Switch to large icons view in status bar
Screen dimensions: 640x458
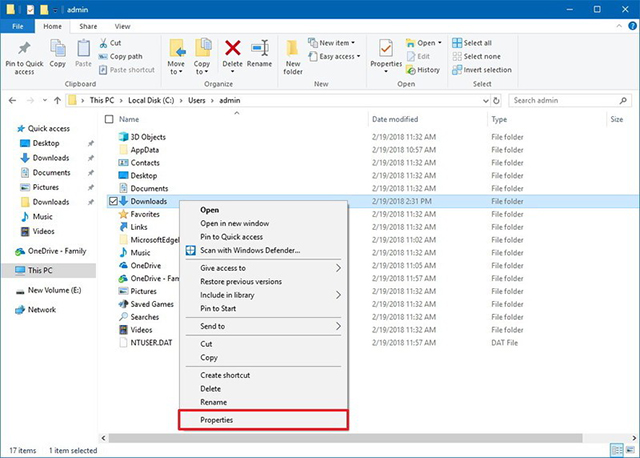(631, 450)
